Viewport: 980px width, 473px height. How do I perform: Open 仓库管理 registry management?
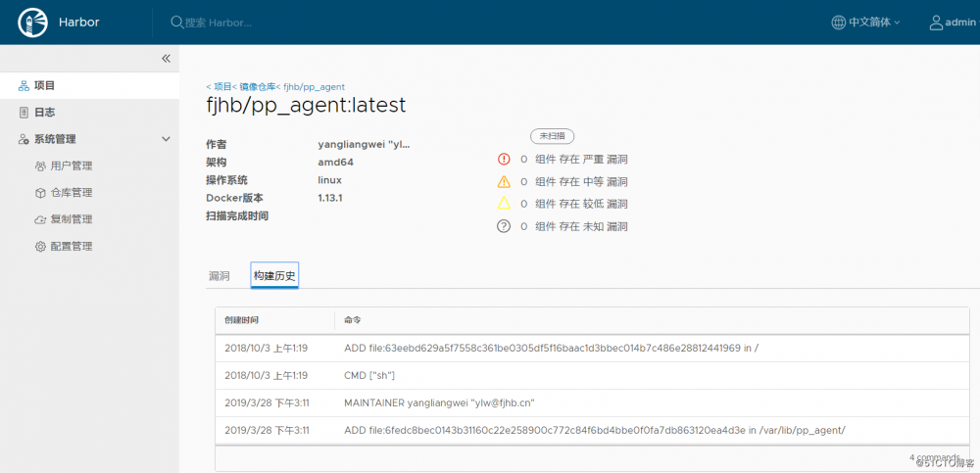tap(72, 193)
